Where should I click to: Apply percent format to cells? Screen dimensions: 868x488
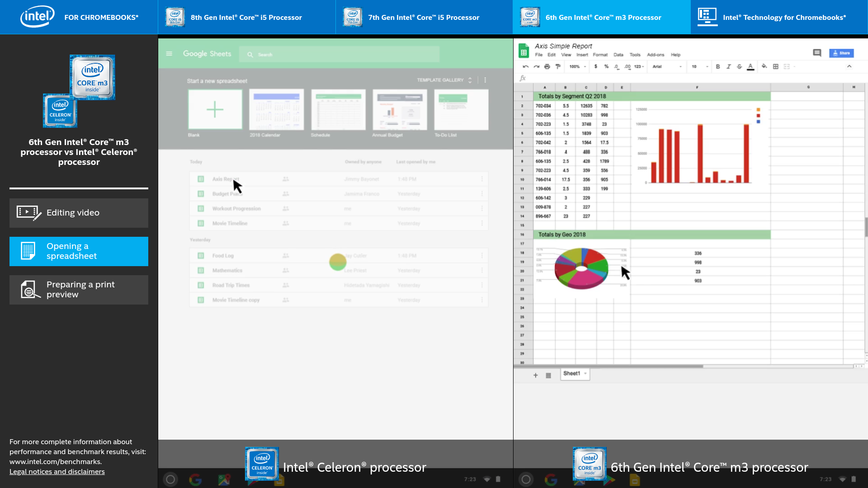point(606,66)
